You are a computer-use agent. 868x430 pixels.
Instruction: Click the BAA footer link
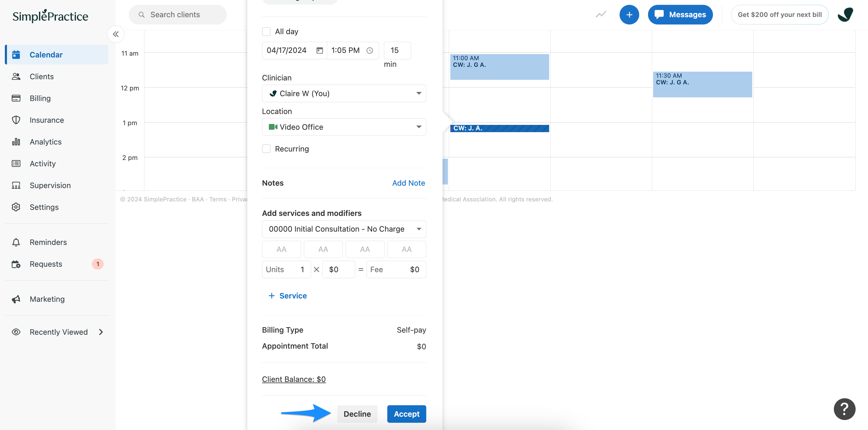[x=198, y=199]
